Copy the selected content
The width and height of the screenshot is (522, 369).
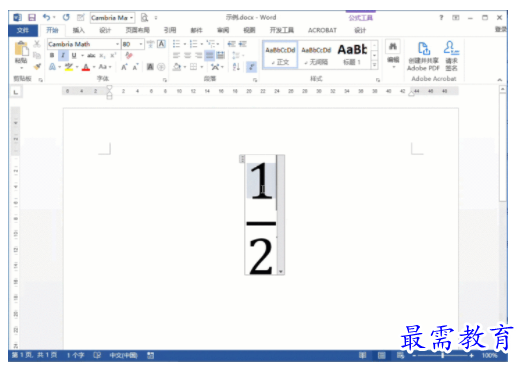pos(37,55)
